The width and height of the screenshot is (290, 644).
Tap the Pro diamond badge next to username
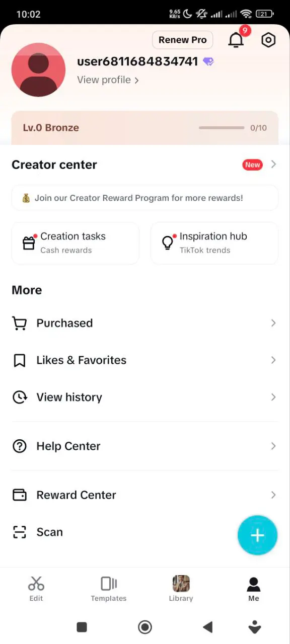tap(208, 62)
